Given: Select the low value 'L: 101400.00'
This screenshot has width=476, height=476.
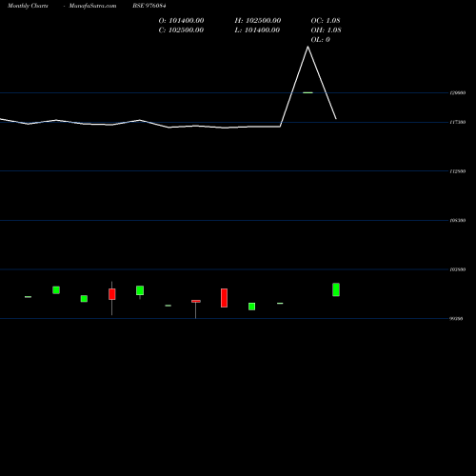Looking at the screenshot, I should coord(257,30).
